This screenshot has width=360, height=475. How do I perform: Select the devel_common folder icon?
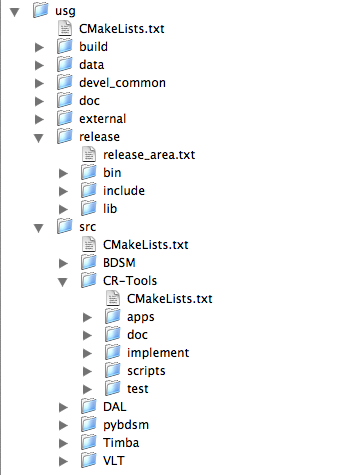(65, 82)
